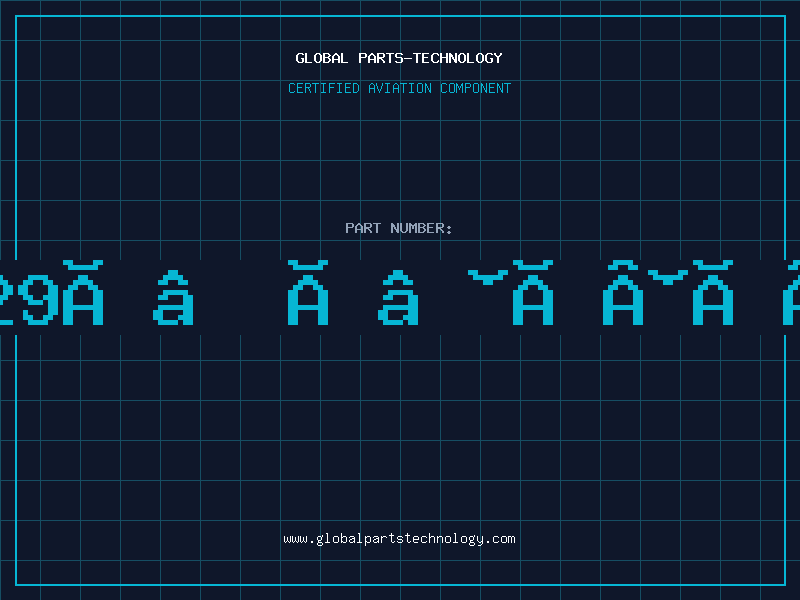Click the word GLOBAL in the title

coord(321,58)
